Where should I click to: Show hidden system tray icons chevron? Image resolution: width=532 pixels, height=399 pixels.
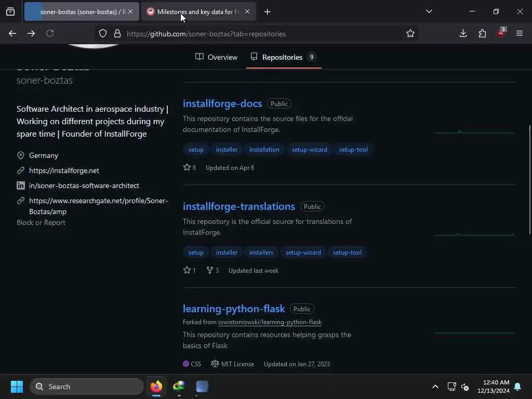pos(435,387)
